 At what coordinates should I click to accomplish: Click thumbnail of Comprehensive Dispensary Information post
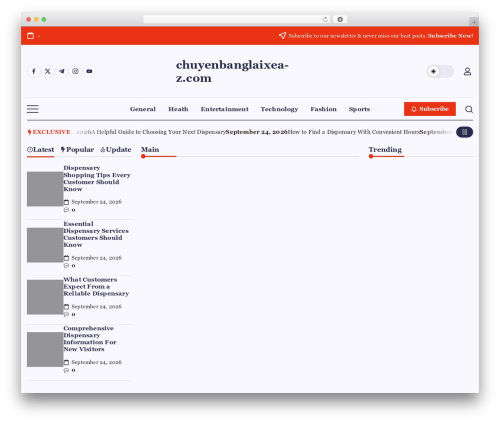click(x=45, y=349)
